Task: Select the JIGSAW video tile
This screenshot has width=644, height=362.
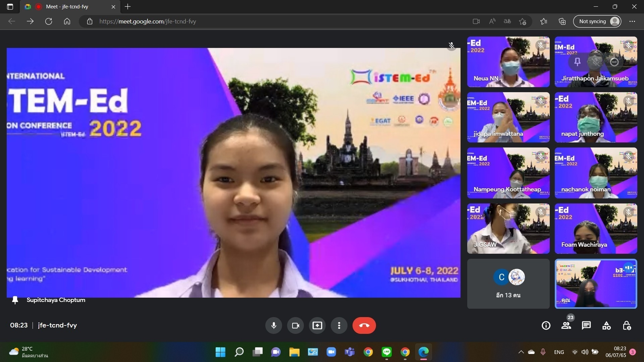Action: [508, 229]
